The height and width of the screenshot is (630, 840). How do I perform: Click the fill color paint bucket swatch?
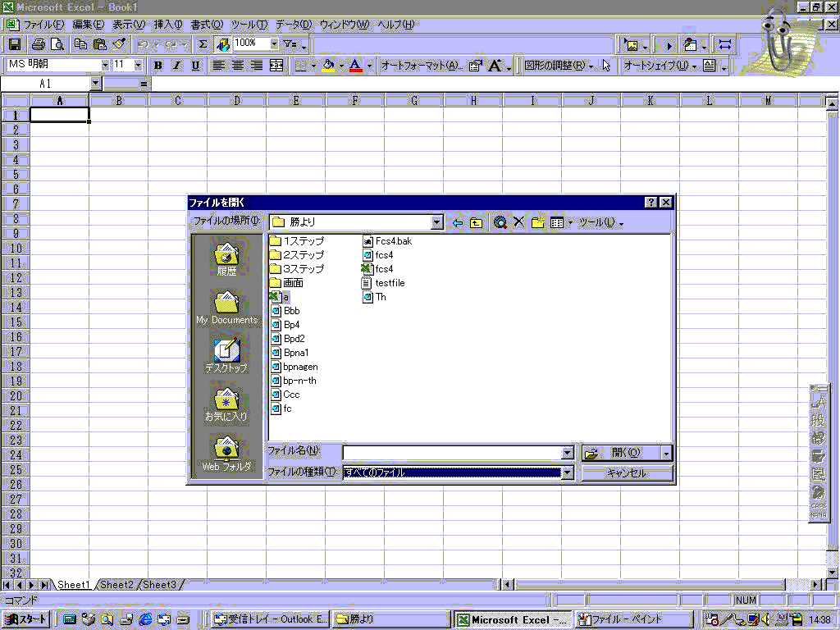tap(328, 66)
